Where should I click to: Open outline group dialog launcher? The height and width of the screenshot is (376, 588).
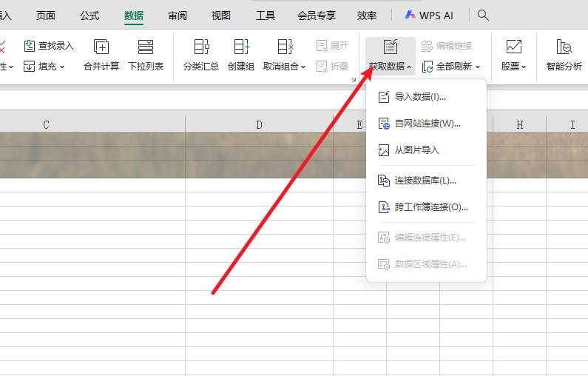pyautogui.click(x=354, y=79)
